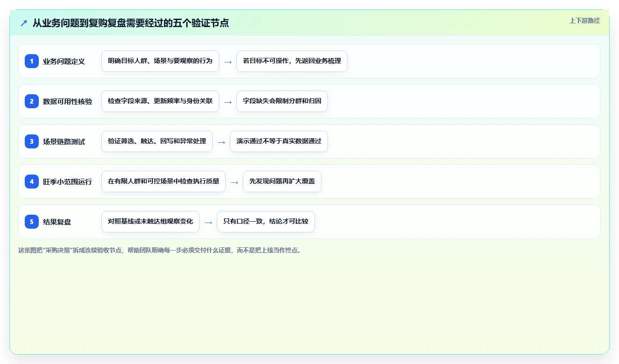
Task: Click the arrow in the 结果复盘 row
Action: pyautogui.click(x=208, y=222)
